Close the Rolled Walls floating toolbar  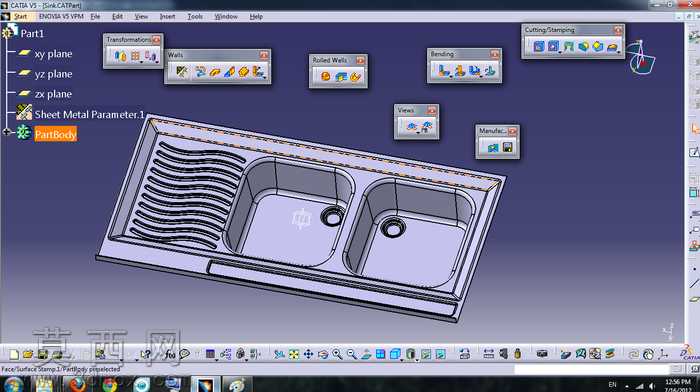coord(360,60)
